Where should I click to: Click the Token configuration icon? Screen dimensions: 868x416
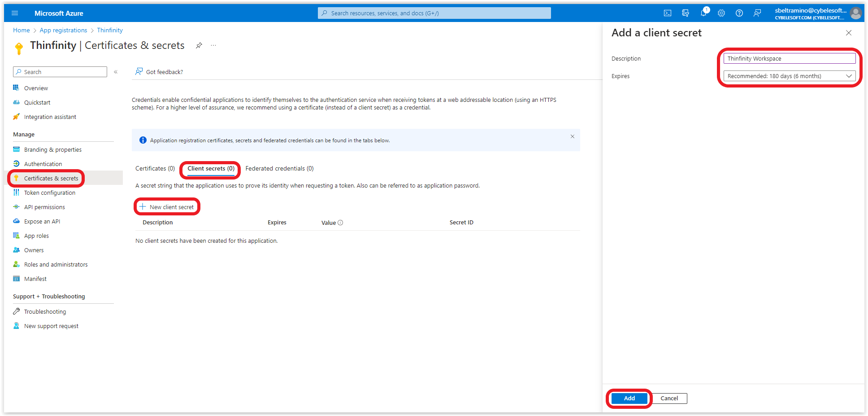coord(16,193)
